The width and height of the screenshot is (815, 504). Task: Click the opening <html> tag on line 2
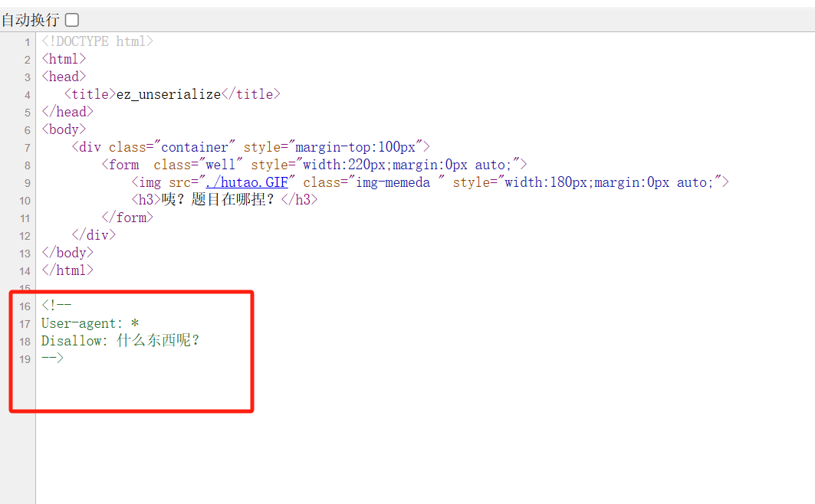(x=64, y=59)
